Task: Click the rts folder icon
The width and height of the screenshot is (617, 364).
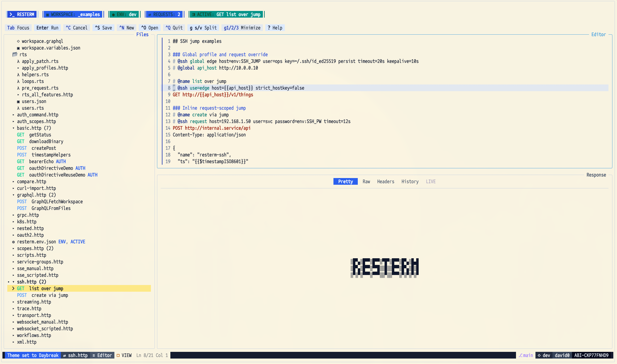Action: pyautogui.click(x=15, y=54)
